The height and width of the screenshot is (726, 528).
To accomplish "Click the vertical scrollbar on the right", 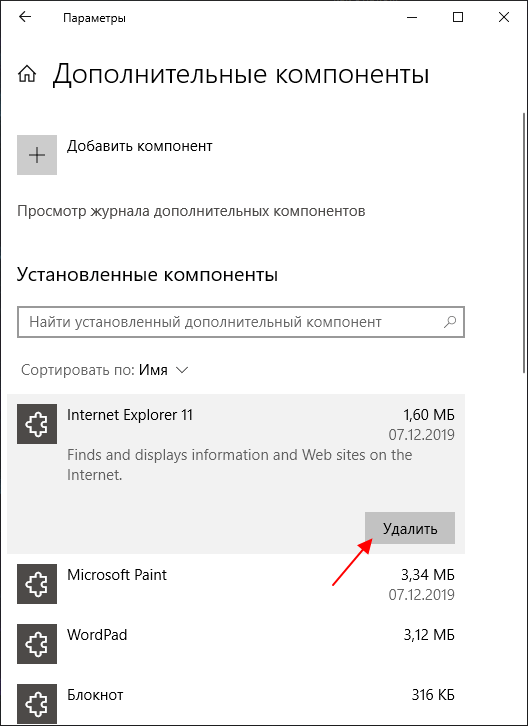I will pyautogui.click(x=522, y=241).
